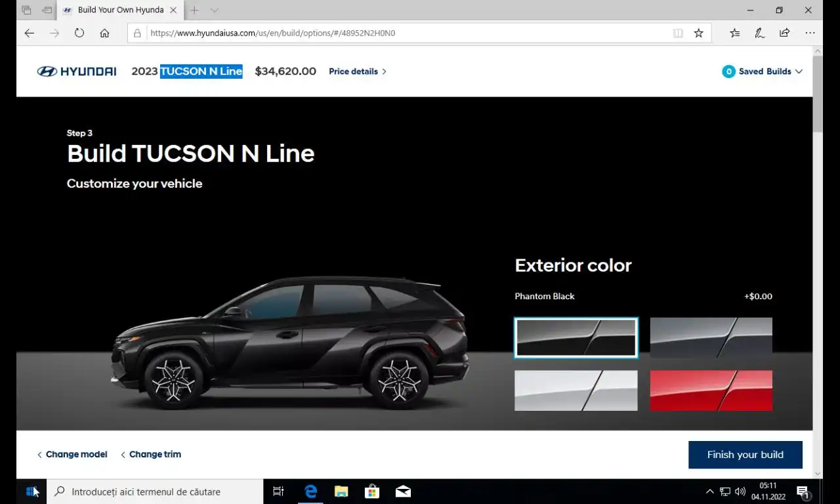Click the site lock icon in address bar
Screen dimensions: 840x504
coord(137,33)
